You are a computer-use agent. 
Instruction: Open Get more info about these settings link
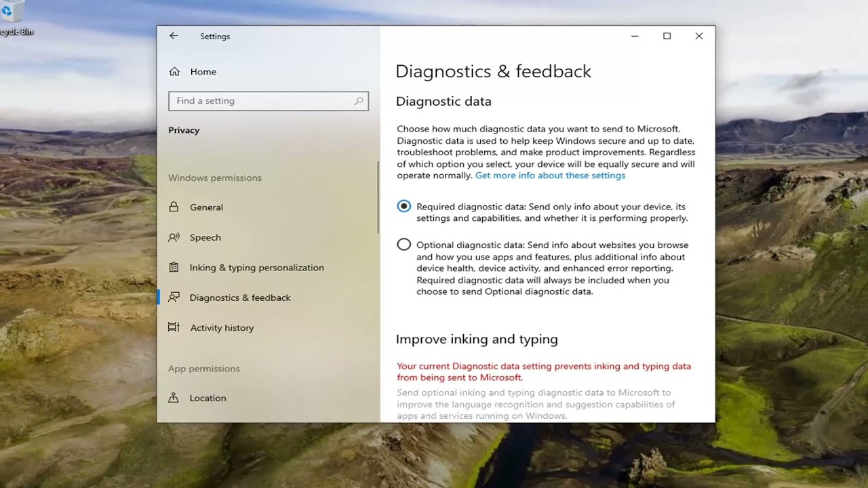coord(550,176)
